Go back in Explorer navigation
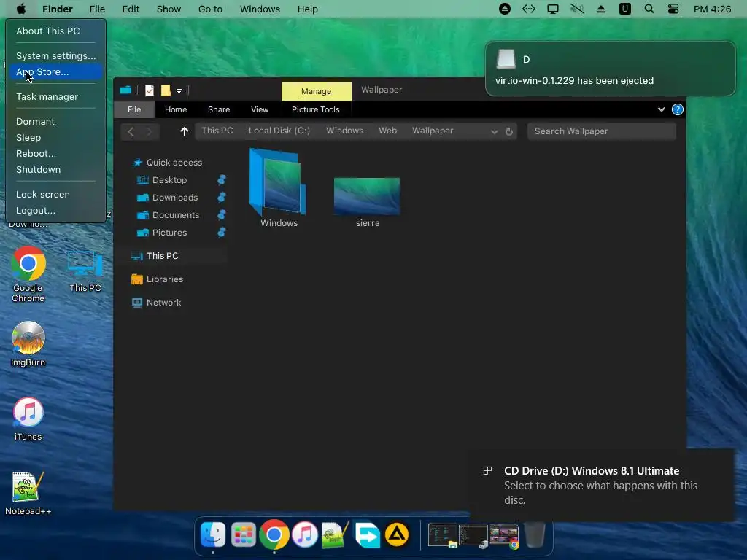Image resolution: width=747 pixels, height=560 pixels. coord(131,131)
